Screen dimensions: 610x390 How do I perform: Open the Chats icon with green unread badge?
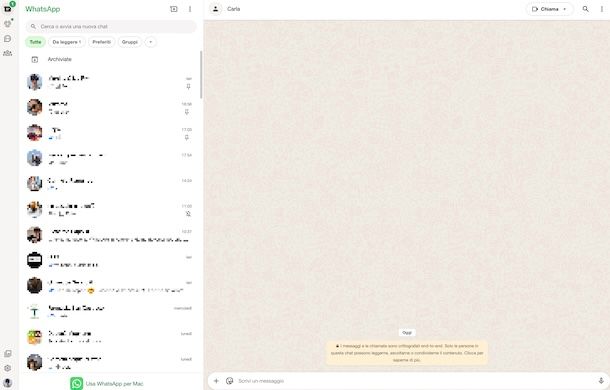(x=7, y=9)
